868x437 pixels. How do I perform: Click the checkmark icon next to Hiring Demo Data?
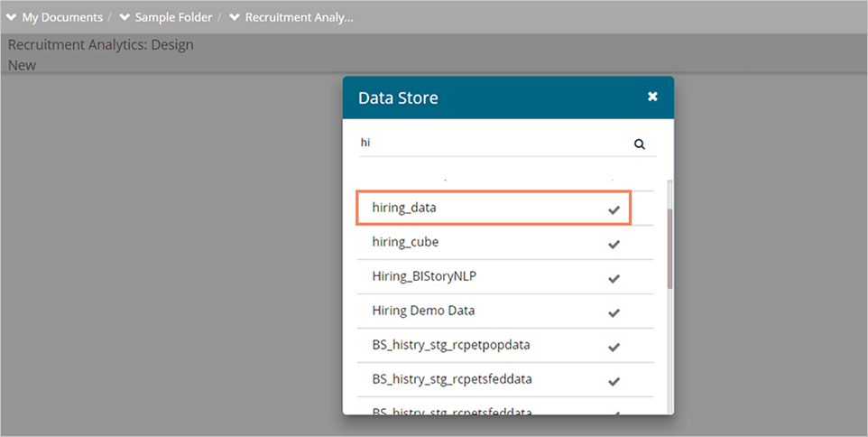614,313
